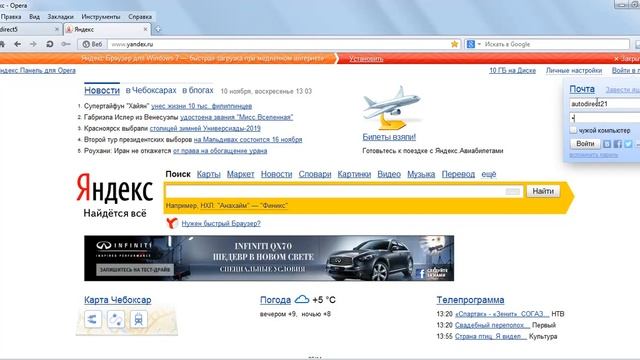Click the password input field
640x360 pixels.
point(605,118)
